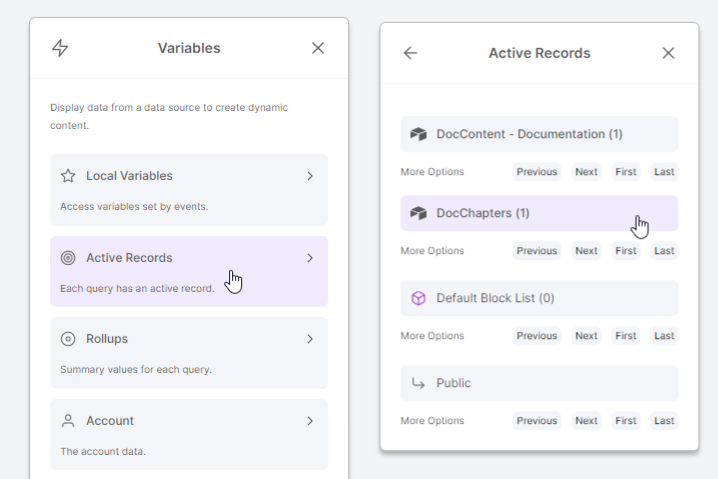718x479 pixels.
Task: Click the Airtable box icon for DocContent - Documentation
Action: (418, 134)
